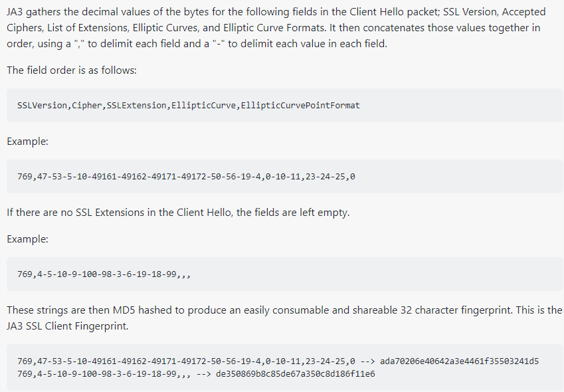Click the text "JA3 SSL Client Fingerprint."

click(67, 326)
